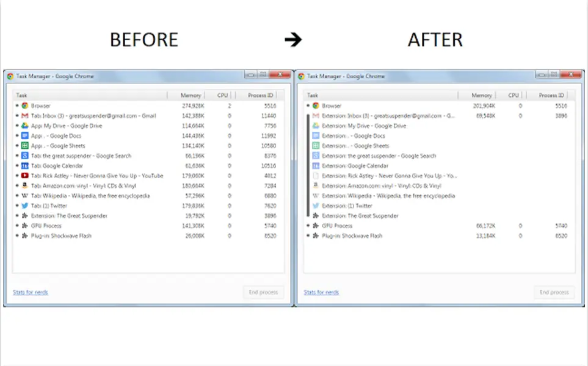Select 'Extension: the great suspender - Google Search' row

[440, 156]
